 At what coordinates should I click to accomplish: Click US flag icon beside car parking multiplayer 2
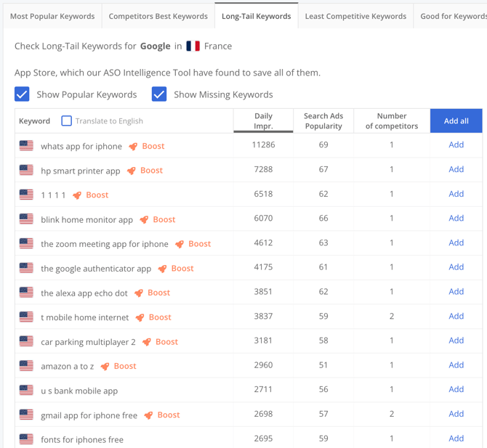point(26,341)
